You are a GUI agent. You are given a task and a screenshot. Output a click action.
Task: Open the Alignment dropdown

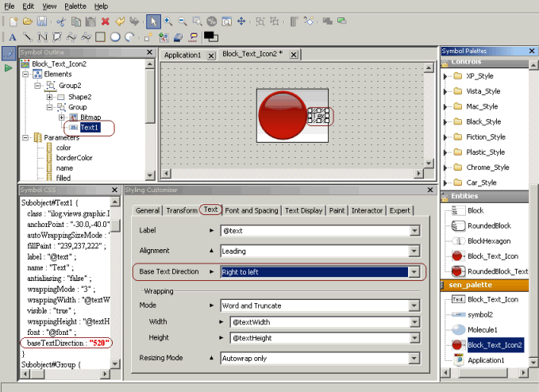[414, 251]
